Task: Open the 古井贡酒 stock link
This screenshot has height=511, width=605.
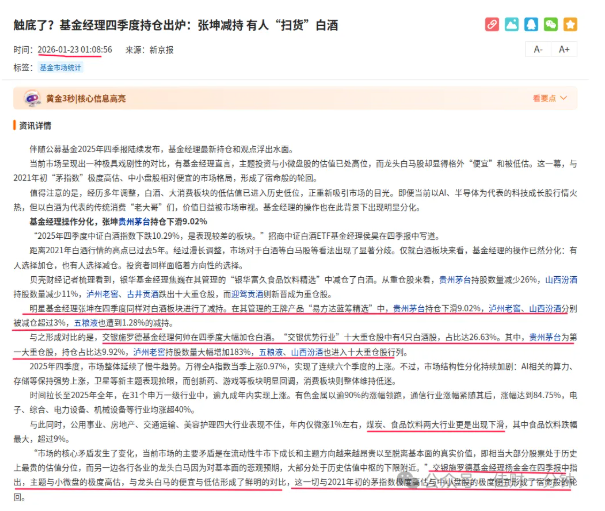Action: point(142,294)
